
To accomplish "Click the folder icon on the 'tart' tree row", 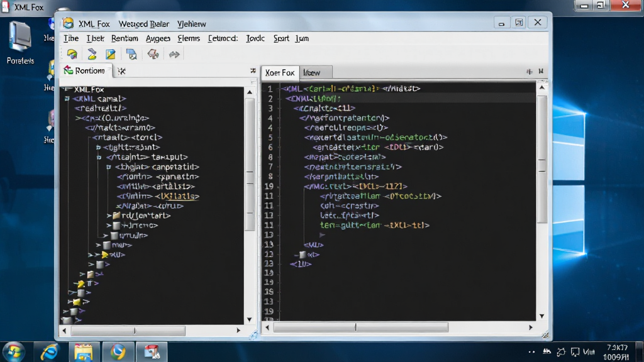I will click(116, 216).
